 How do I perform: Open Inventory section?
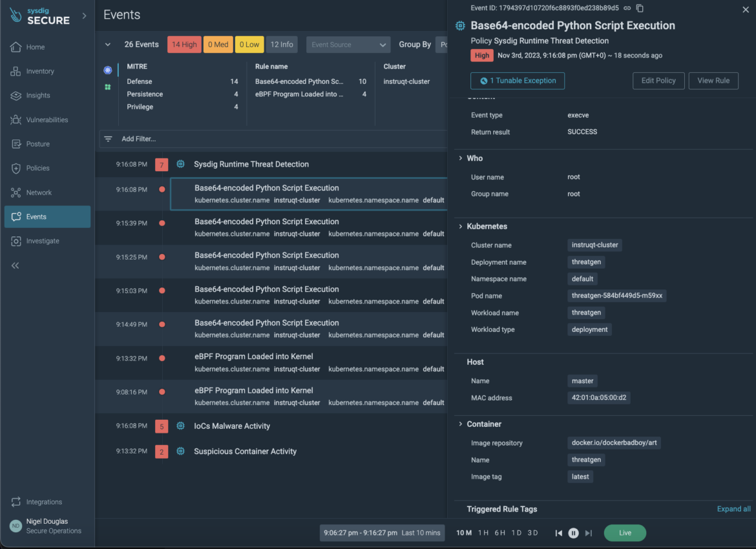point(47,71)
